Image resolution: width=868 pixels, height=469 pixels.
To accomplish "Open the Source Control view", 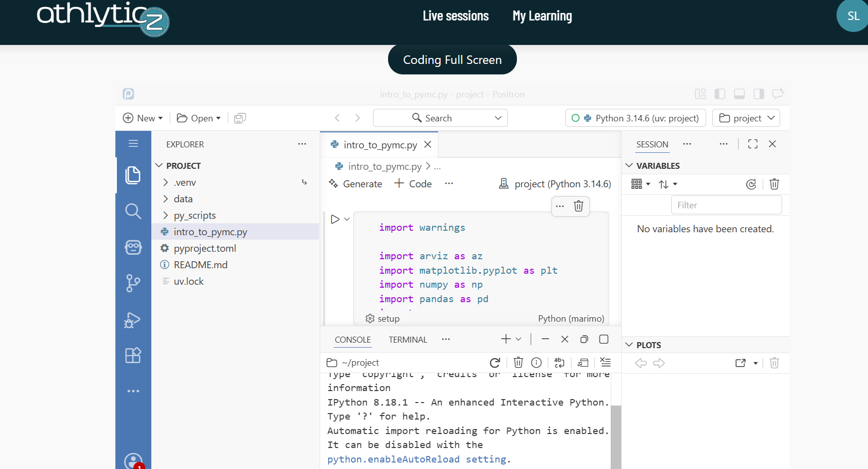I will tap(133, 283).
